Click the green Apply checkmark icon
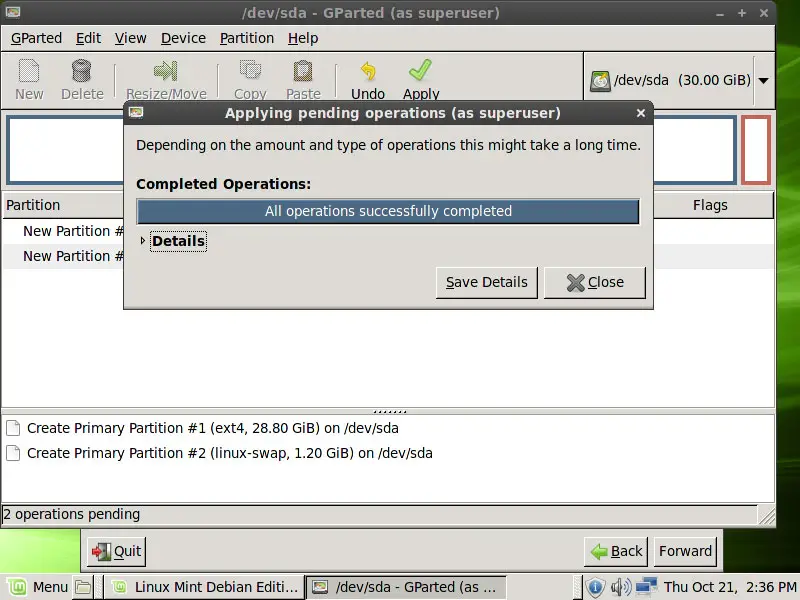Viewport: 800px width, 600px height. coord(420,70)
